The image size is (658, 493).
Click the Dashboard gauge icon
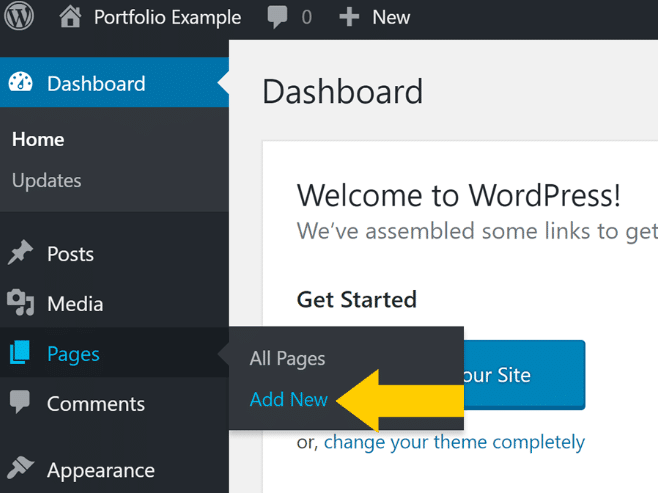21,82
